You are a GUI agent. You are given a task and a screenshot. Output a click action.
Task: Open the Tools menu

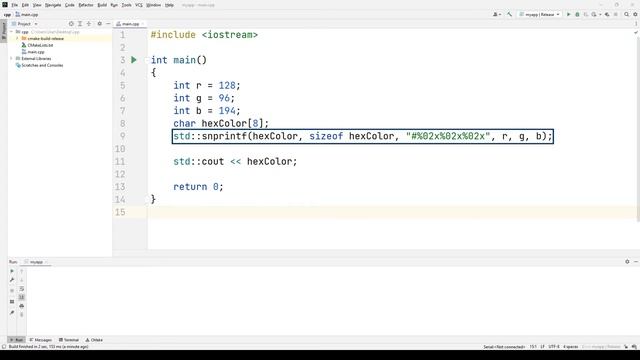(x=127, y=5)
